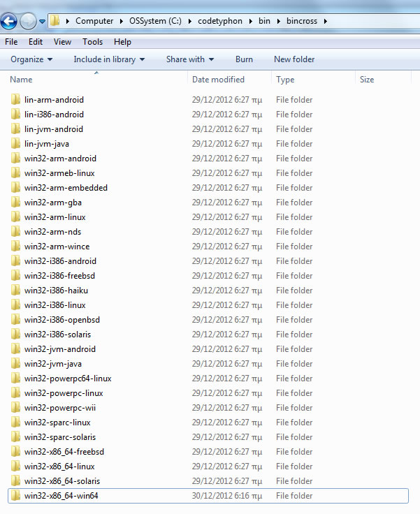Open the View menu
Image resolution: width=420 pixels, height=514 pixels.
click(x=62, y=42)
